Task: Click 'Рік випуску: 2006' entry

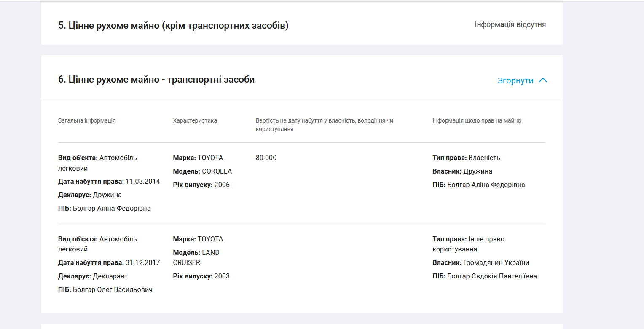Action: tap(201, 185)
